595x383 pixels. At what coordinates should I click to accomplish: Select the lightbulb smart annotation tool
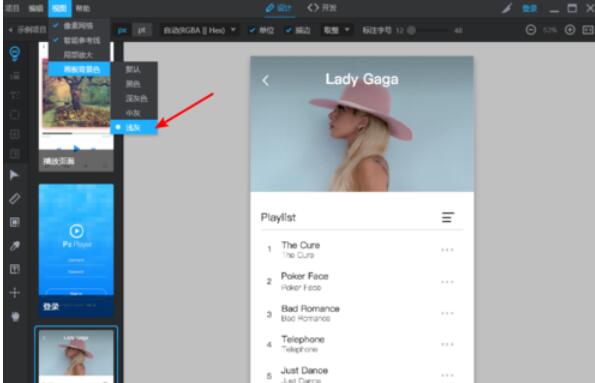click(14, 53)
